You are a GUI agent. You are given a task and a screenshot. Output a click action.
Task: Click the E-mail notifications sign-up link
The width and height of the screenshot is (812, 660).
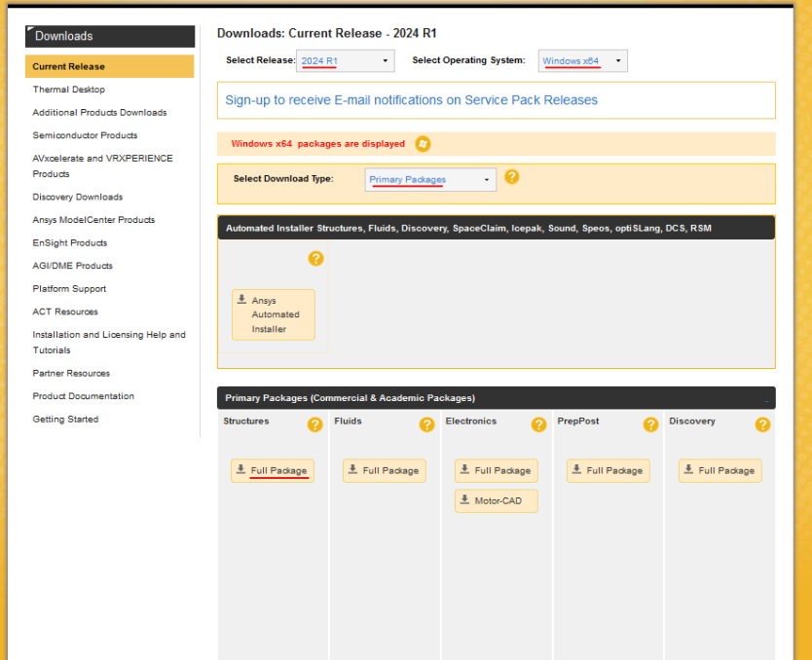(411, 100)
